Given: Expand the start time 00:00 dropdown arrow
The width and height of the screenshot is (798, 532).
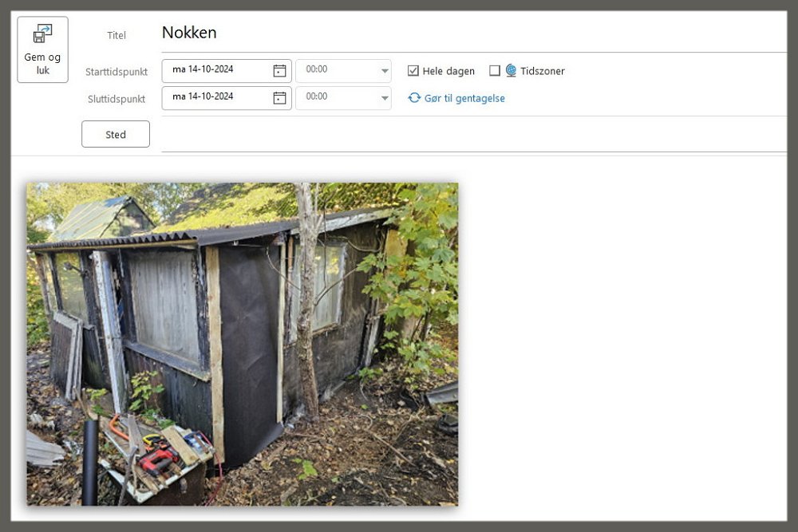Looking at the screenshot, I should (x=385, y=71).
